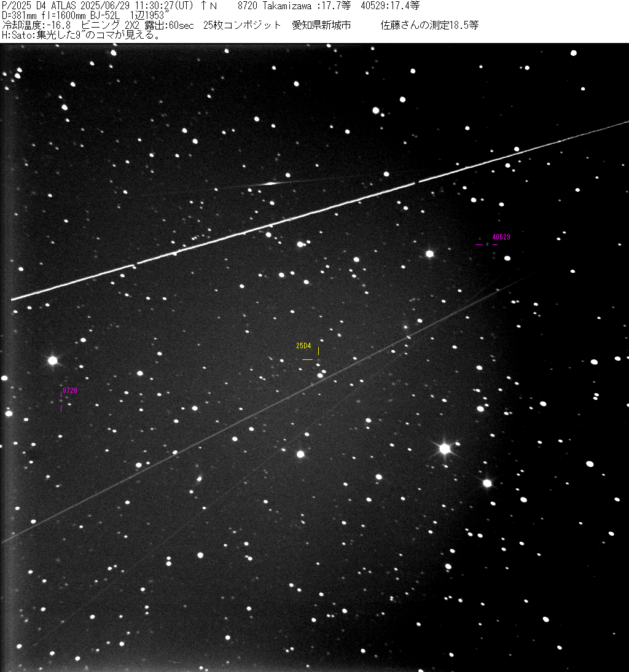
Task: Select the magenta 40529 asteroid label
Action: [501, 237]
